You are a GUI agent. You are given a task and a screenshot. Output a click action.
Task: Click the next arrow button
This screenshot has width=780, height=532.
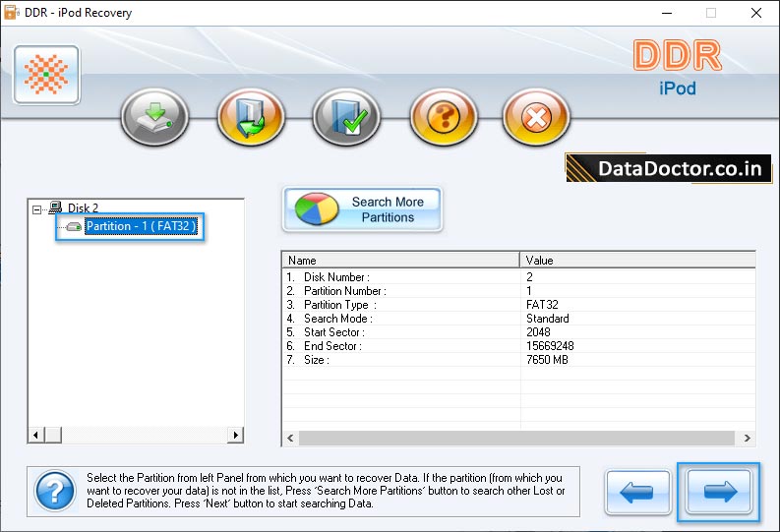(719, 493)
